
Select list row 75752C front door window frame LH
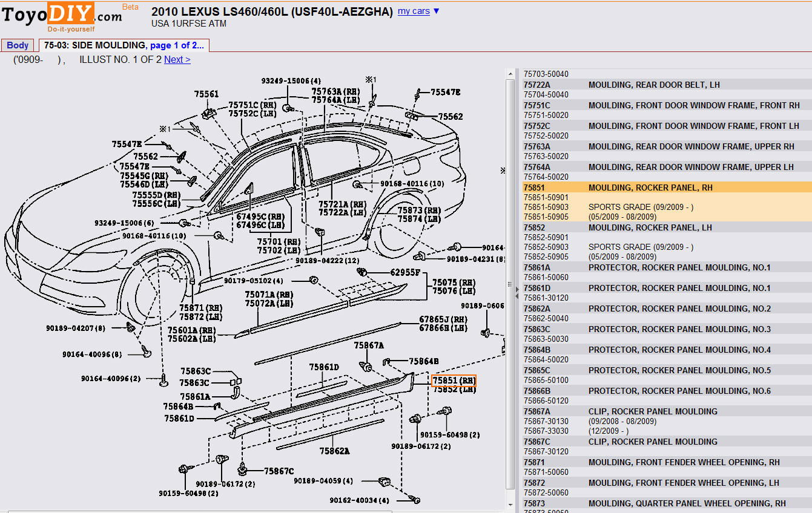[666, 126]
